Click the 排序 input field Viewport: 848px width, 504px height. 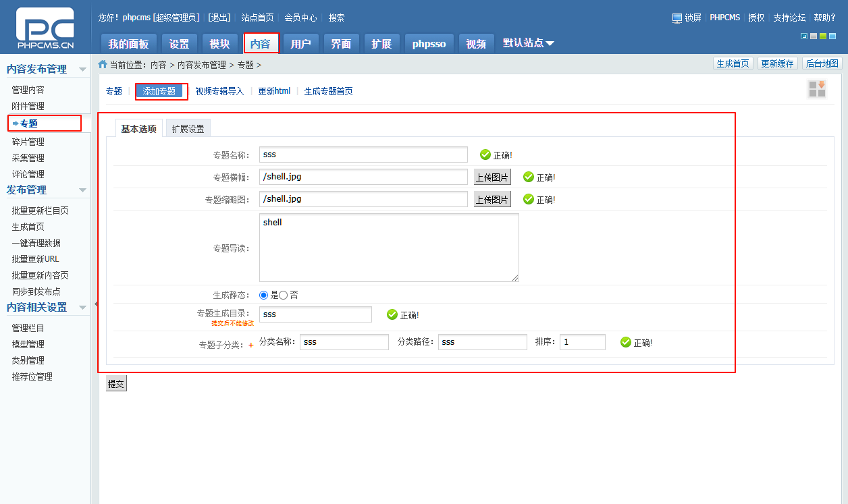coord(582,342)
